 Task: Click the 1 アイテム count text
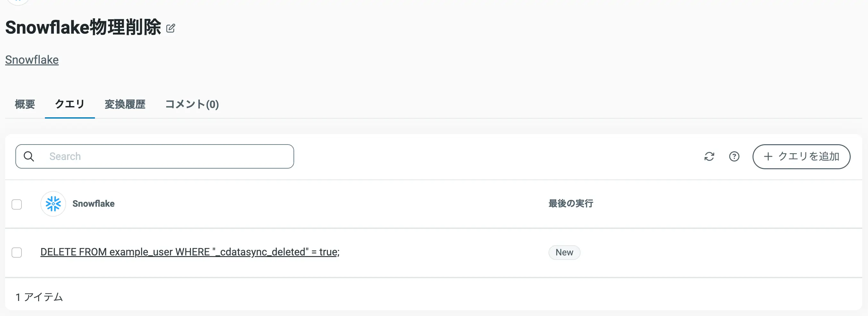pyautogui.click(x=39, y=297)
